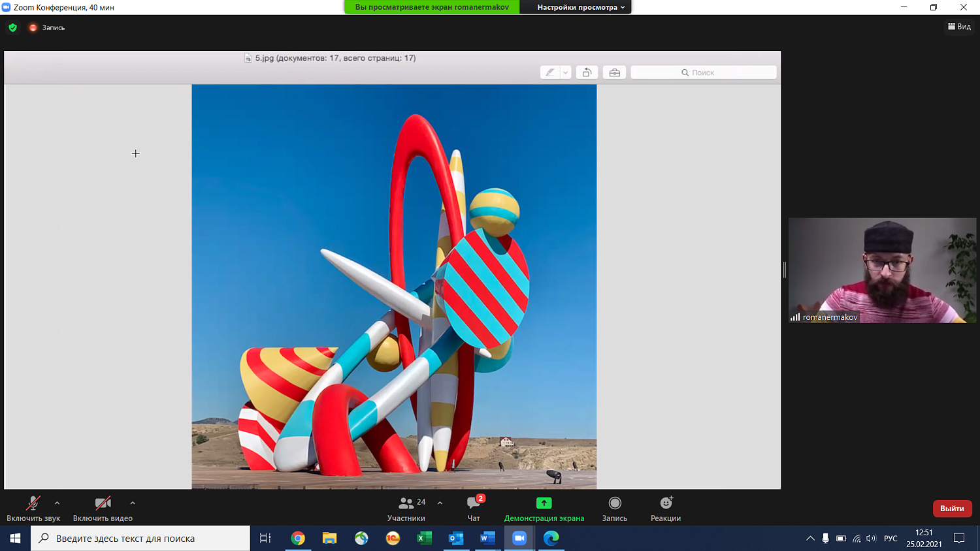Image resolution: width=980 pixels, height=551 pixels.
Task: Open Реакции reactions menu
Action: coord(666,509)
